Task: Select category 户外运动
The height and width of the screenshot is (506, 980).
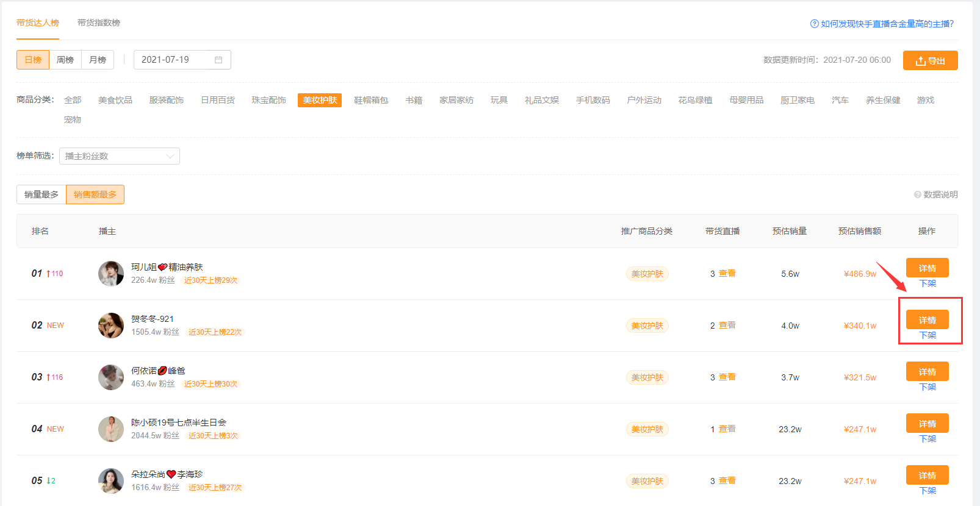Action: click(644, 100)
